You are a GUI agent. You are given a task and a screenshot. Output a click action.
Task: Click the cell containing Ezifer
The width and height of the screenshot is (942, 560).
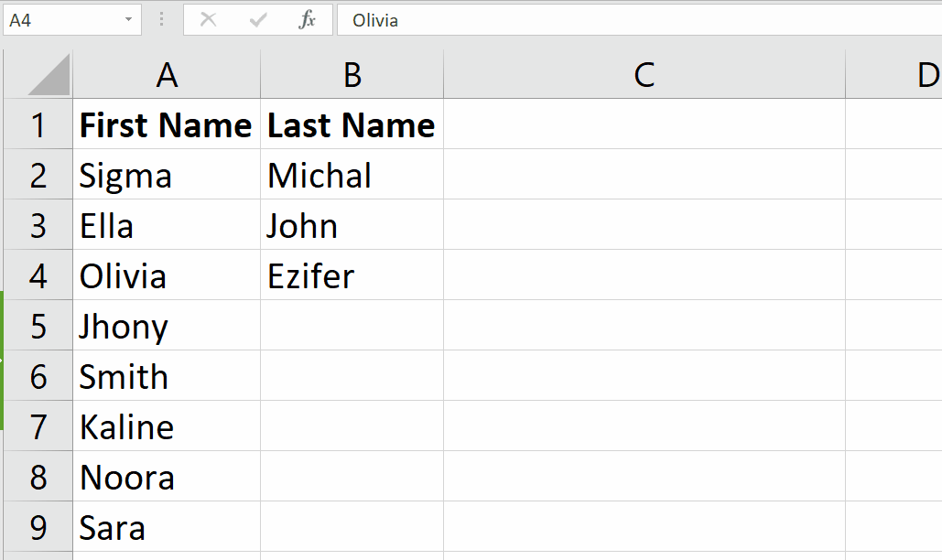tap(351, 276)
